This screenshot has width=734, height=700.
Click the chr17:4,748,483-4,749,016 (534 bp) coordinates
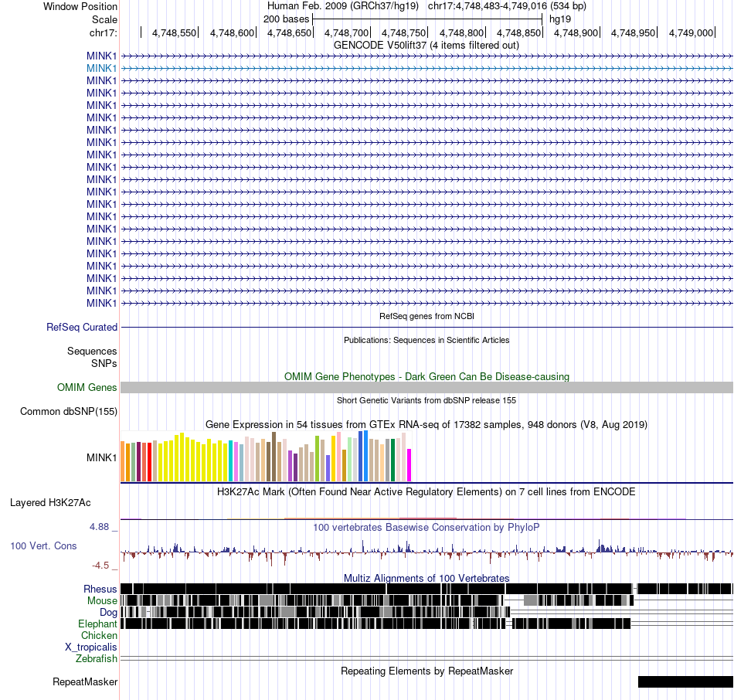(x=507, y=6)
